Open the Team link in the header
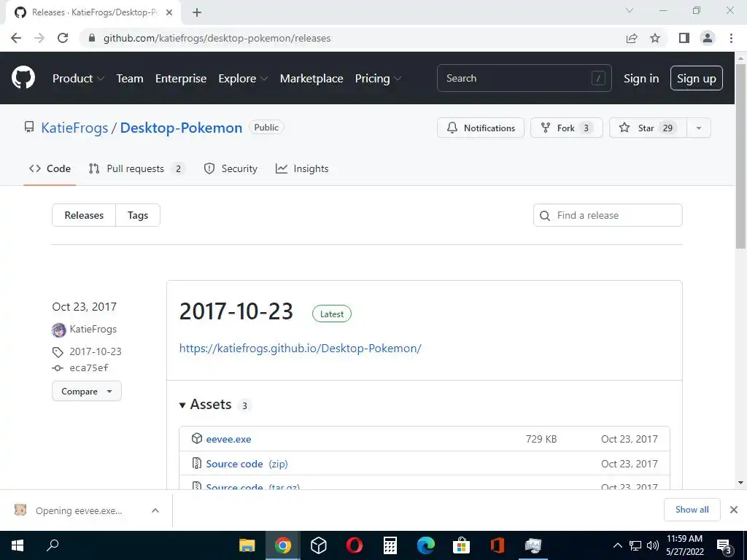 pos(130,79)
